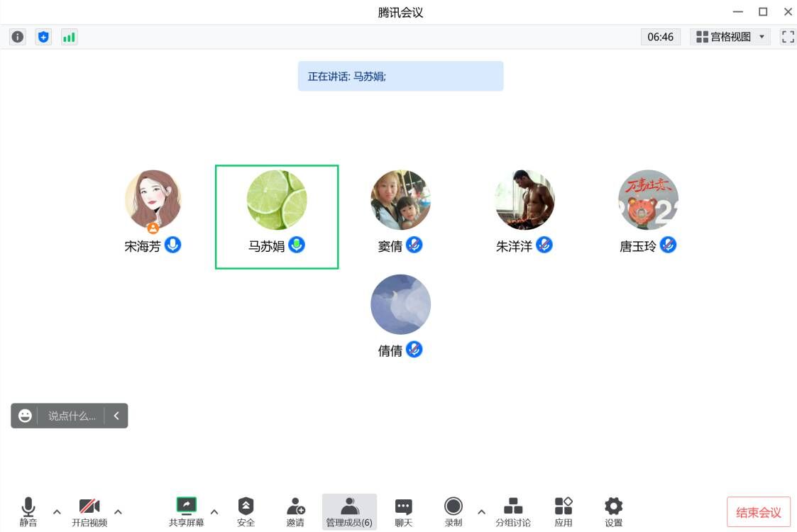The image size is (797, 532).
Task: Open the 宫格视图 layout dropdown
Action: click(730, 37)
